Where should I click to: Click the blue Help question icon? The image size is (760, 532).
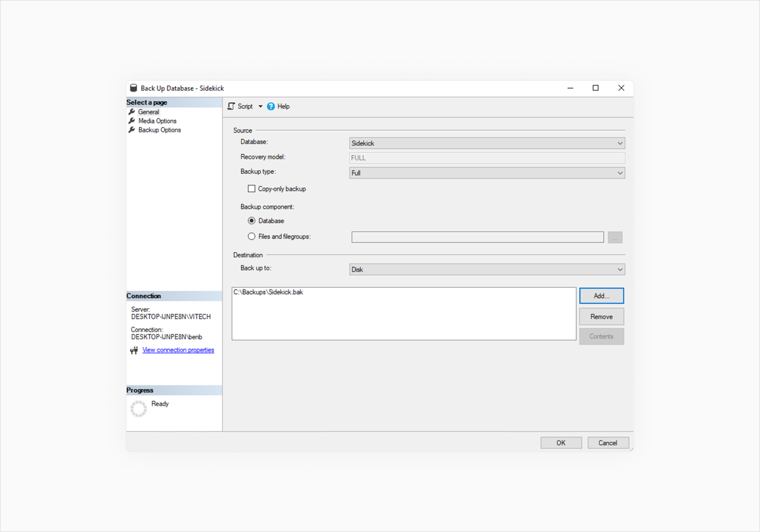tap(271, 106)
